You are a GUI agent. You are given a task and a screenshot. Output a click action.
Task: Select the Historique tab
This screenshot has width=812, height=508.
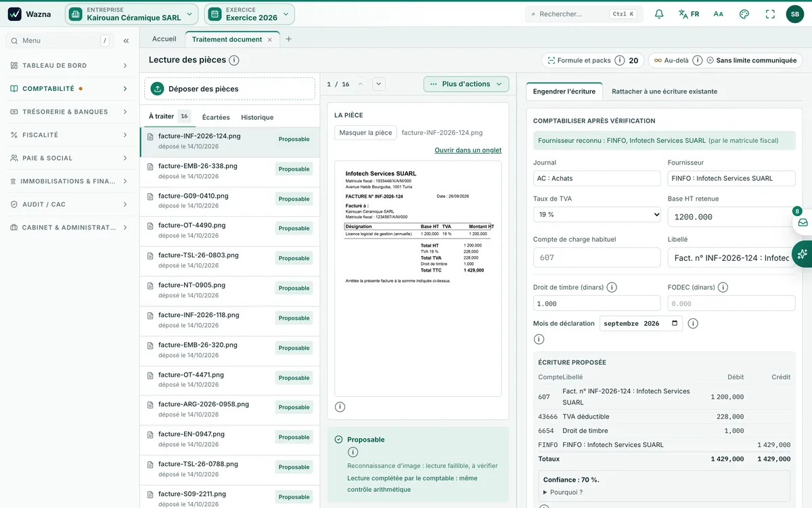point(257,117)
